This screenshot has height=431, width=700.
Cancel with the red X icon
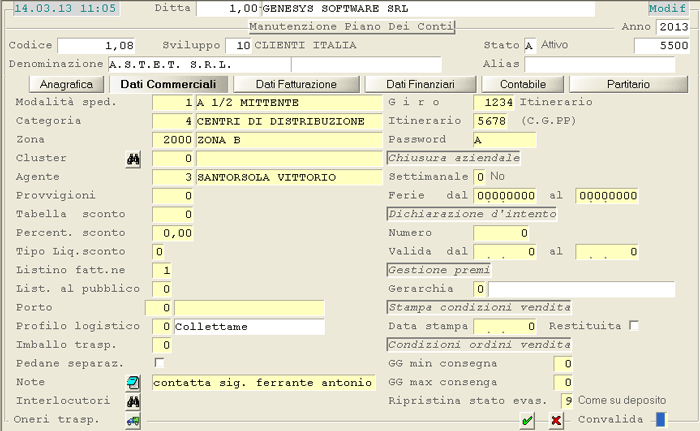tap(556, 421)
